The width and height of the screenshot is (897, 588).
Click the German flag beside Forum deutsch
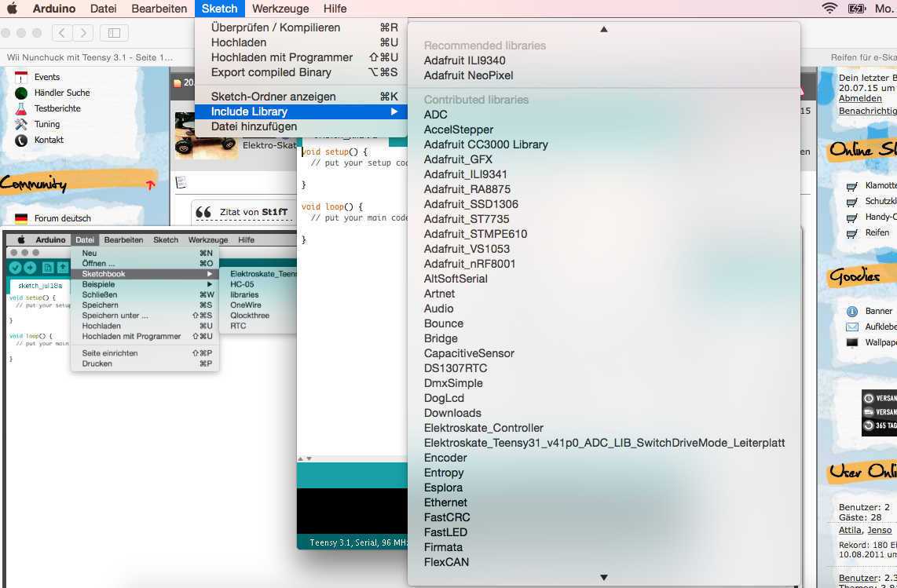pyautogui.click(x=21, y=218)
